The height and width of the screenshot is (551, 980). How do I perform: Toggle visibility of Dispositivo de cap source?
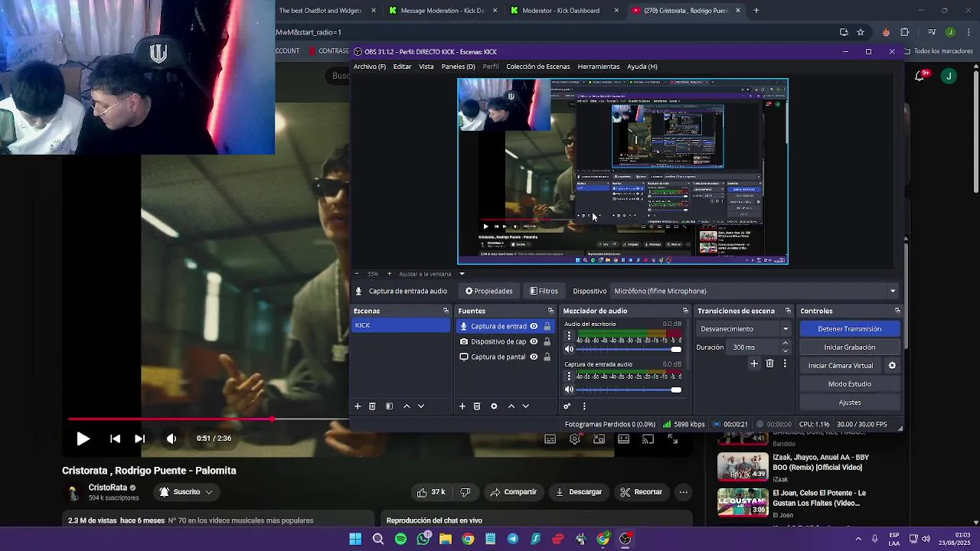(534, 342)
